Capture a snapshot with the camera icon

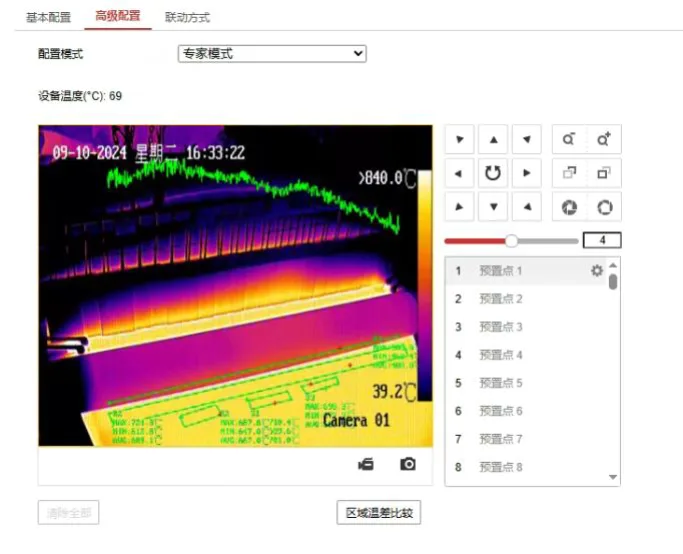407,464
